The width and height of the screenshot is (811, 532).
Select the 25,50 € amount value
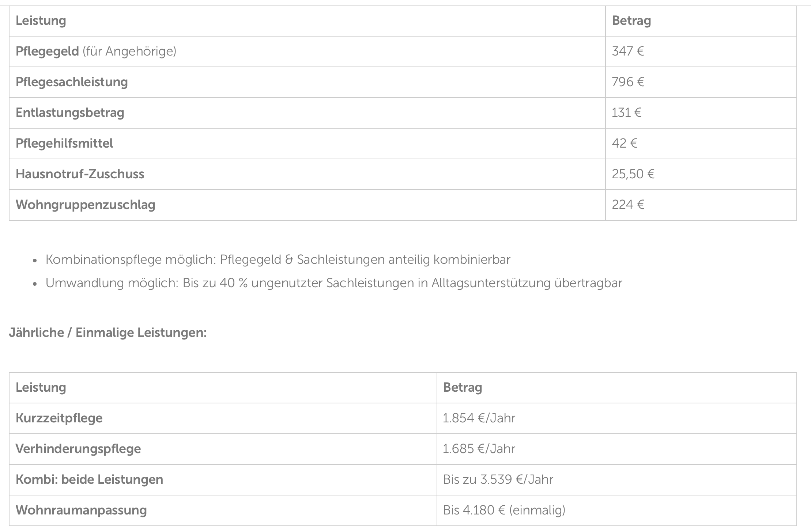(633, 174)
